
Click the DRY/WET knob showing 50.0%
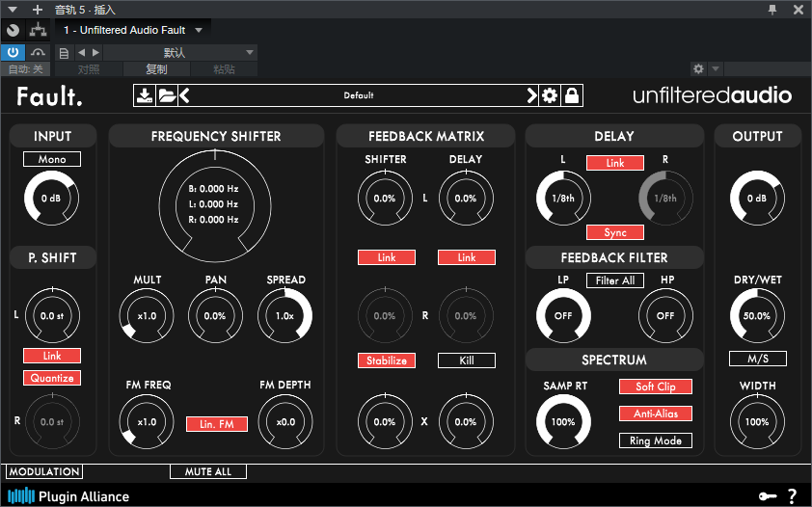pos(757,315)
